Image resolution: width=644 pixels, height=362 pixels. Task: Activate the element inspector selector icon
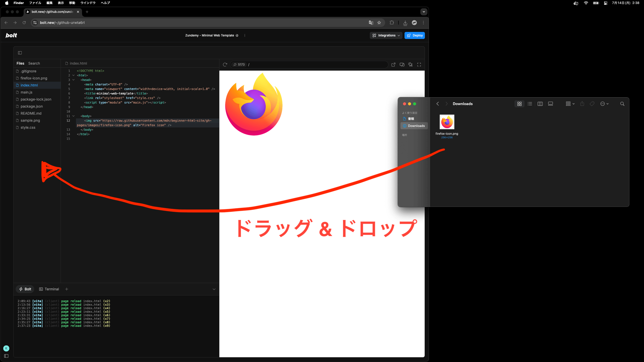(411, 65)
